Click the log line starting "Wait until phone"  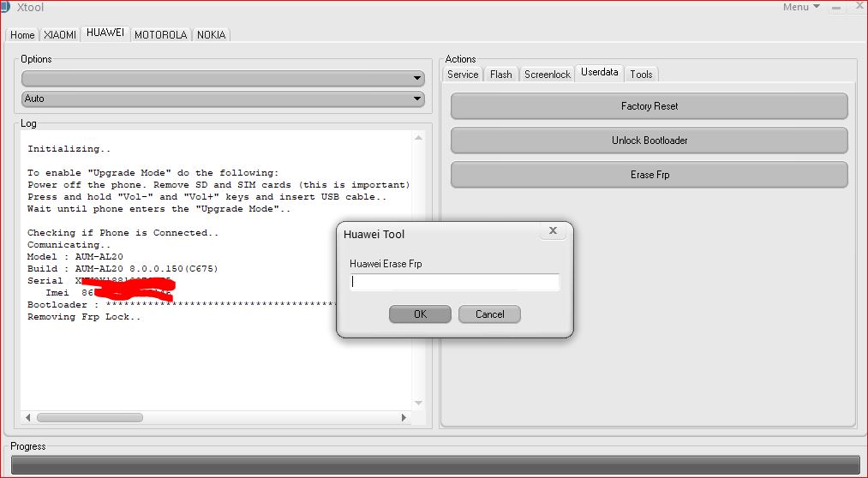click(159, 209)
